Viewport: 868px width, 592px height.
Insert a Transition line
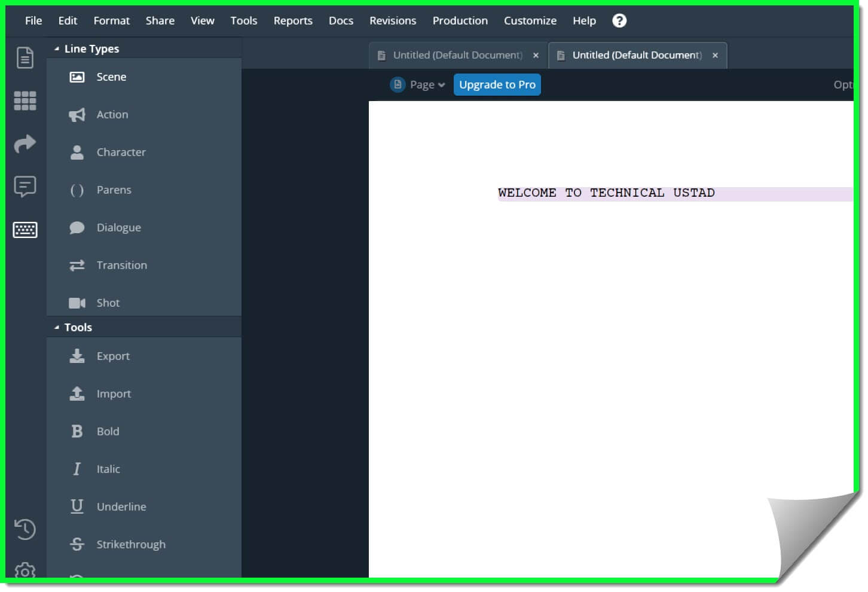122,265
